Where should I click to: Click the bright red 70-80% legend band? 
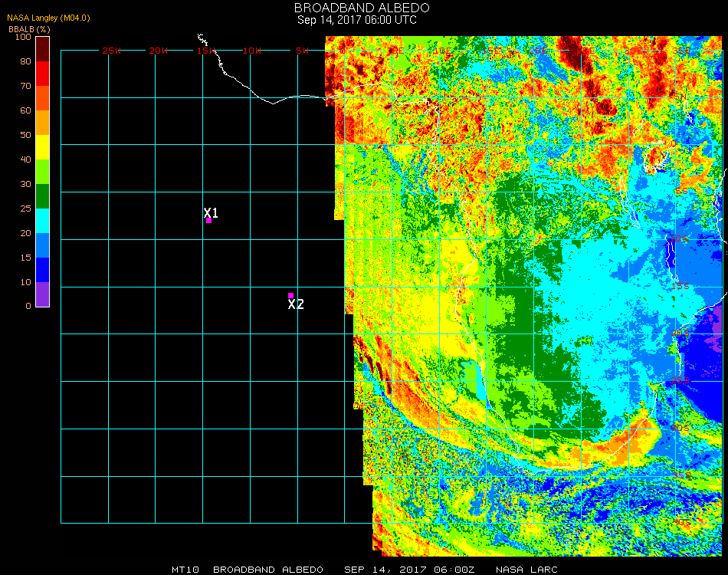point(43,74)
